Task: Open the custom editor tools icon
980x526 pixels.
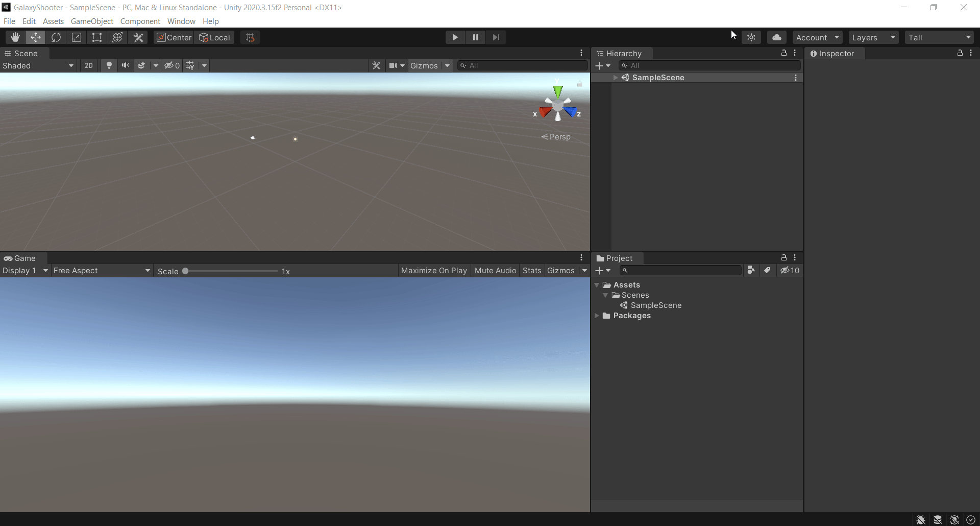Action: (138, 37)
